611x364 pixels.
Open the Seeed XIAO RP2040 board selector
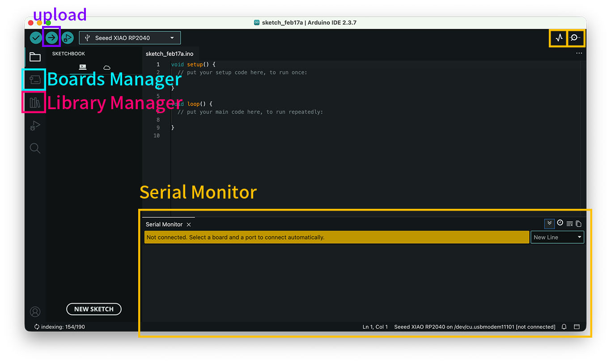point(130,38)
